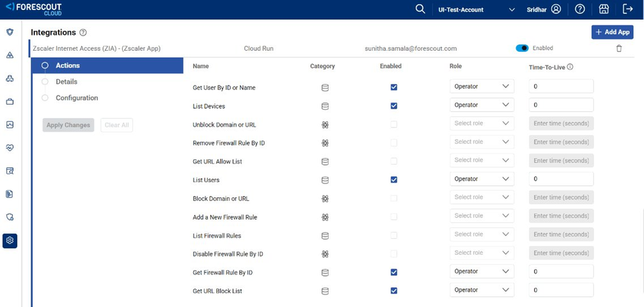Uncheck Enabled for Get Firewall Rule By ID
This screenshot has height=307, width=644.
pyautogui.click(x=394, y=272)
